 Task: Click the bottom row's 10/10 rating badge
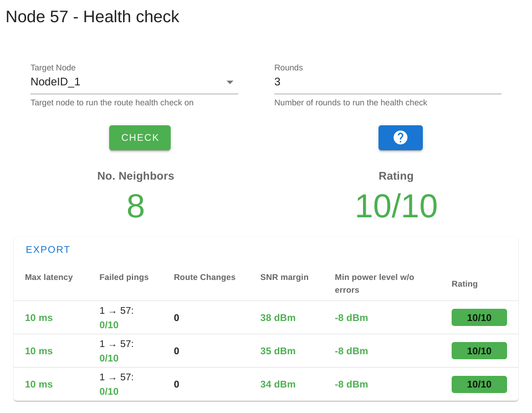point(479,384)
